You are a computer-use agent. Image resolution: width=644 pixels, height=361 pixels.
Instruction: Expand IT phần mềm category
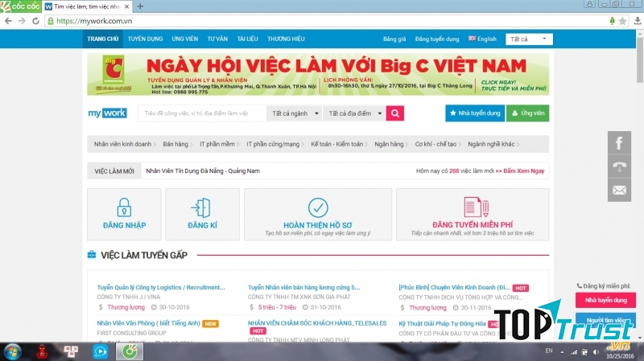[219, 144]
